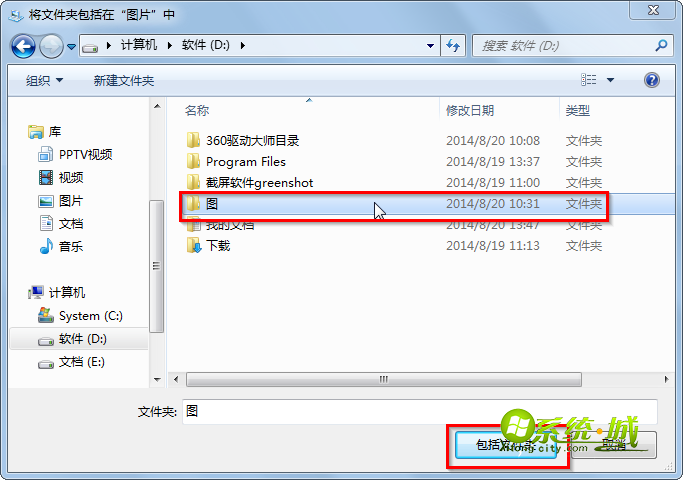Click the 包括文件夹 button
The image size is (683, 480).
pyautogui.click(x=506, y=445)
